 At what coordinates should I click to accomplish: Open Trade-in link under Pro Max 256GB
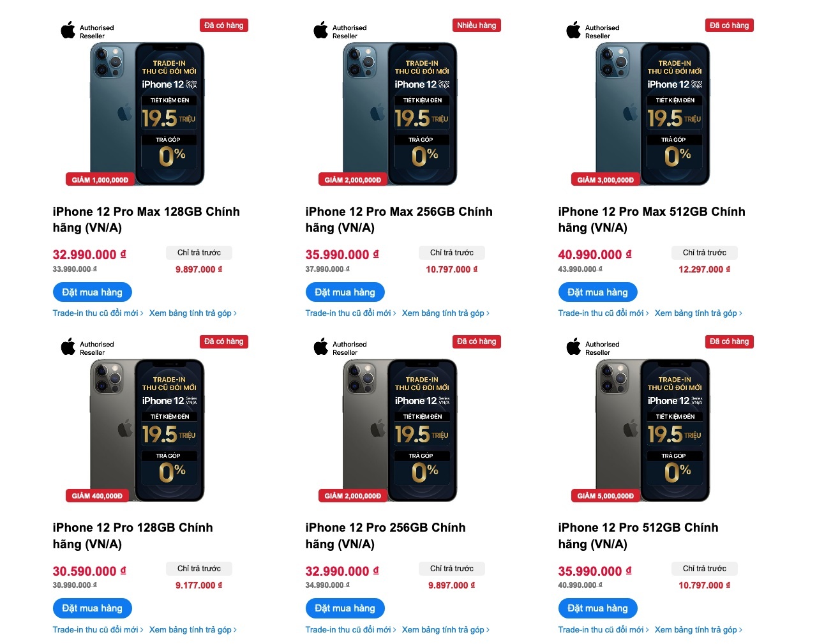point(350,313)
